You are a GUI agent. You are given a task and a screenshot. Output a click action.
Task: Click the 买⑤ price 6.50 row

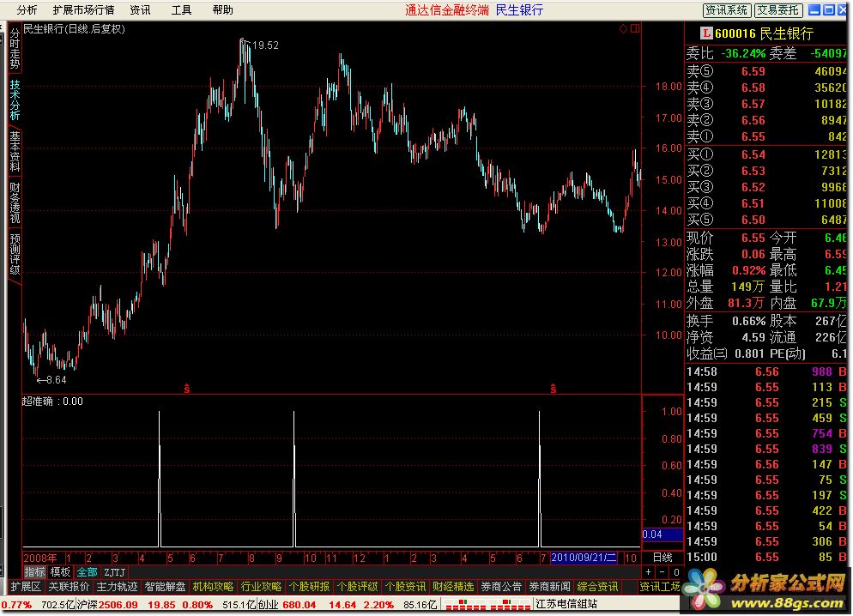[x=766, y=220]
